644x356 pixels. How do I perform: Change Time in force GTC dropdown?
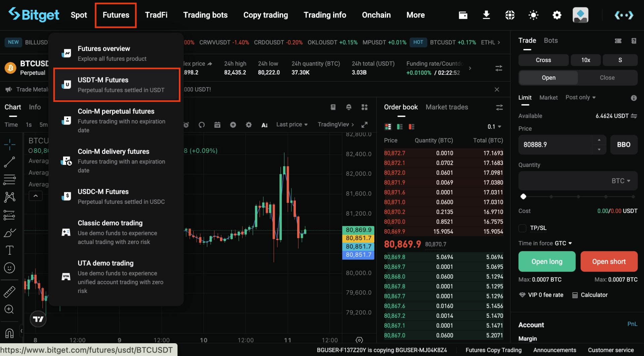[x=563, y=243]
